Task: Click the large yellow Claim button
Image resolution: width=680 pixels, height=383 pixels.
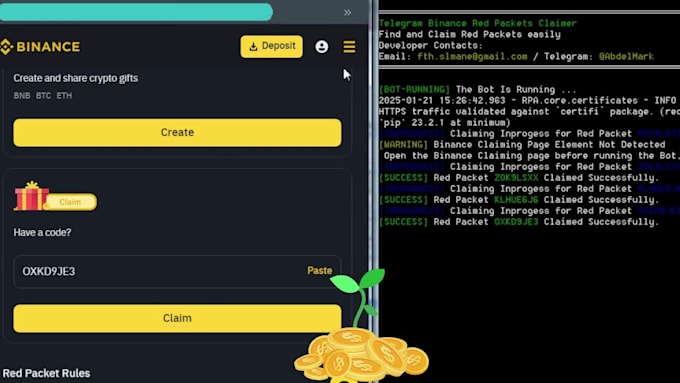Action: [x=177, y=318]
